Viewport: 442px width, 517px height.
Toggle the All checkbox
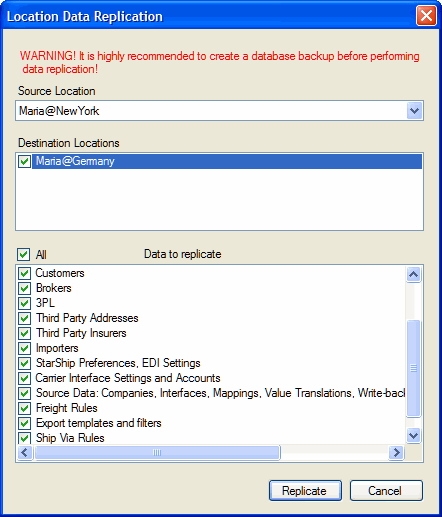[23, 254]
